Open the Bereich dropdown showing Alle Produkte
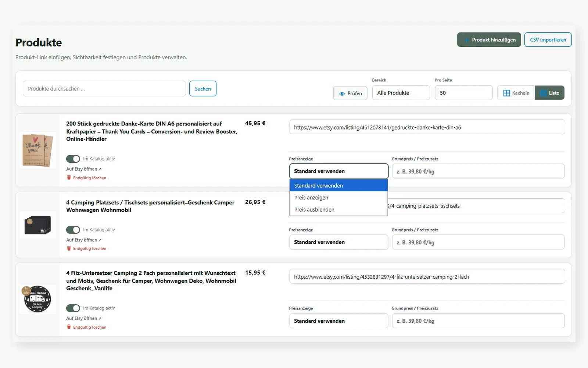The height and width of the screenshot is (368, 588). point(401,93)
